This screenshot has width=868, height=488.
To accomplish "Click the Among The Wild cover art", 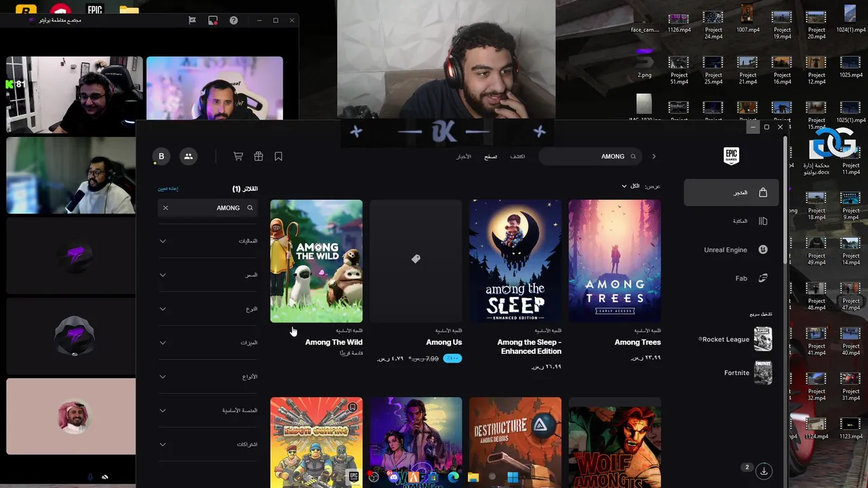I will tap(316, 261).
